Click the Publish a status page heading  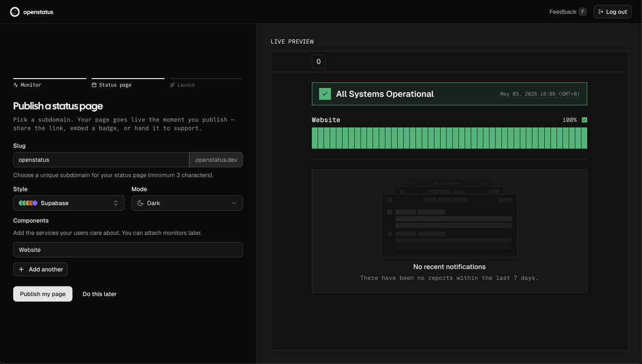point(58,106)
